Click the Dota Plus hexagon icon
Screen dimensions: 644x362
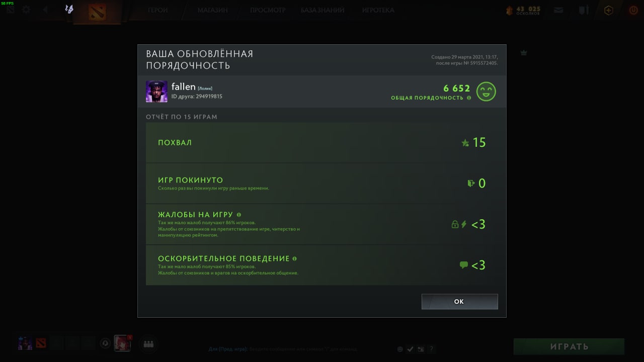[609, 10]
